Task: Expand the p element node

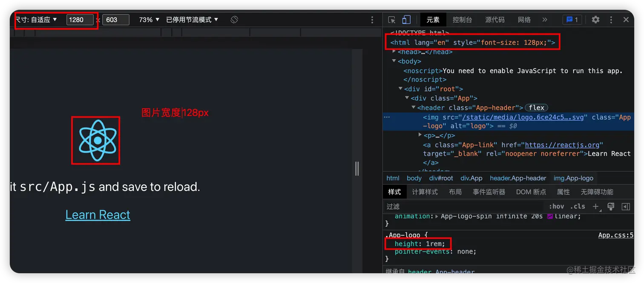Action: pyautogui.click(x=420, y=135)
